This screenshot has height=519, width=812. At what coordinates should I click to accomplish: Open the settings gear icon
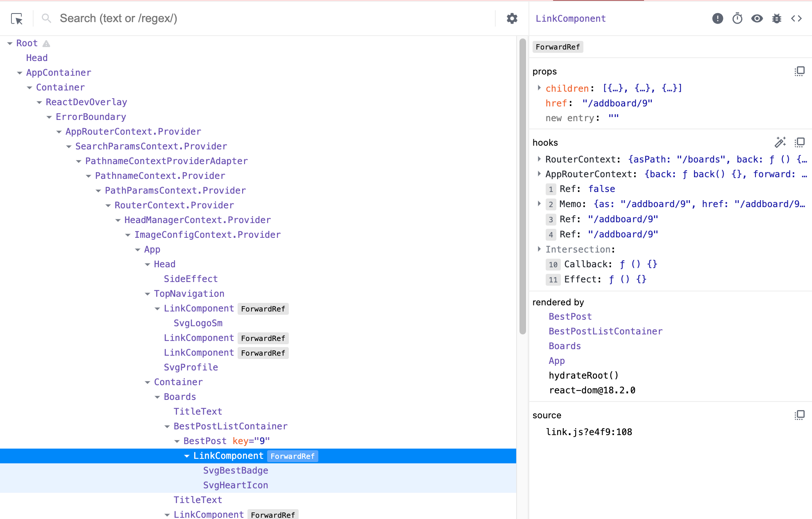(x=512, y=18)
